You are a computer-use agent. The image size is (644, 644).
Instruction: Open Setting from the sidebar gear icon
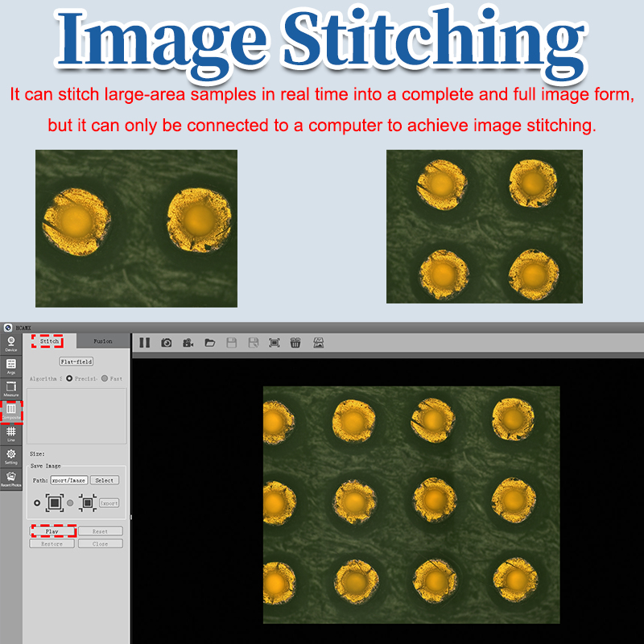11,456
